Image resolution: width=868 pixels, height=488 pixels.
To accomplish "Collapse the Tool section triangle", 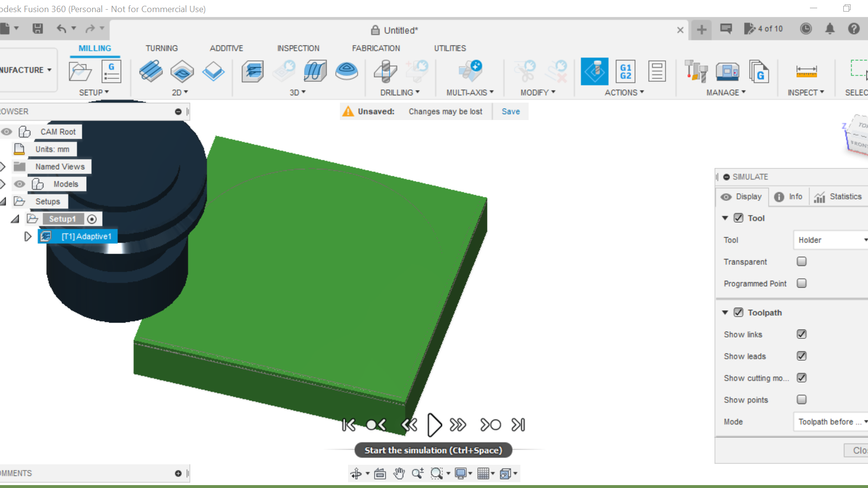I will click(x=725, y=218).
